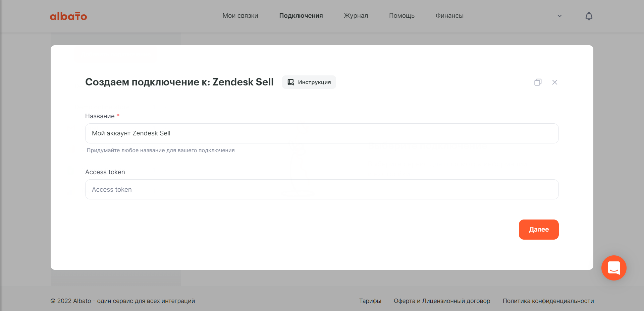Click the Далее button
644x311 pixels.
tap(539, 230)
